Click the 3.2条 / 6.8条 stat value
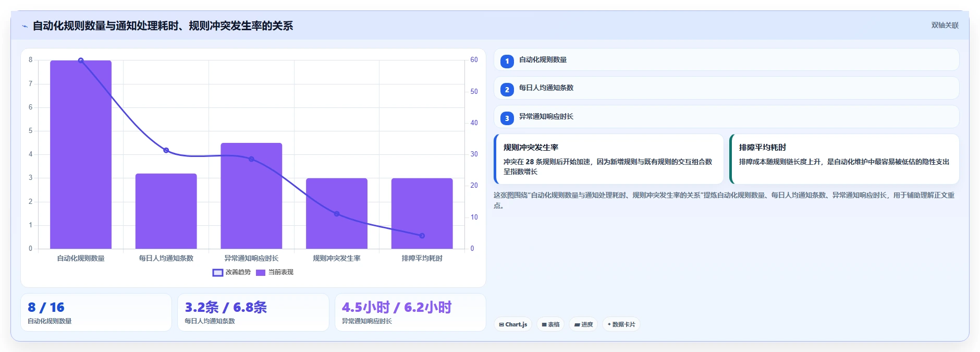 [226, 307]
